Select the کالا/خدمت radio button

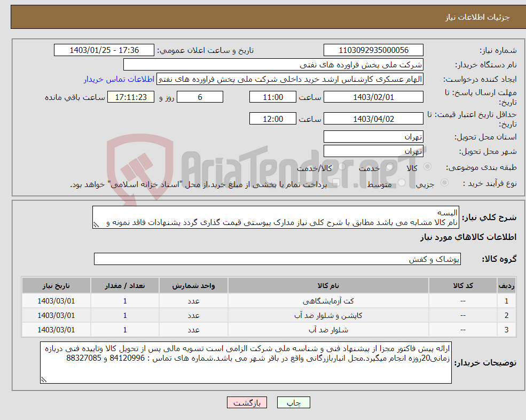pos(342,167)
